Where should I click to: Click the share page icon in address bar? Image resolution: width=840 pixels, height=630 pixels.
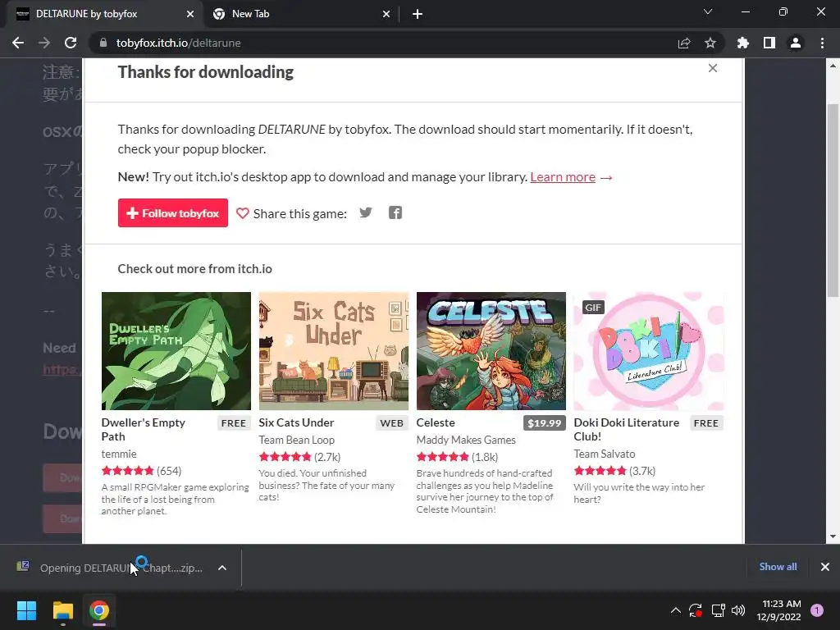pos(683,43)
